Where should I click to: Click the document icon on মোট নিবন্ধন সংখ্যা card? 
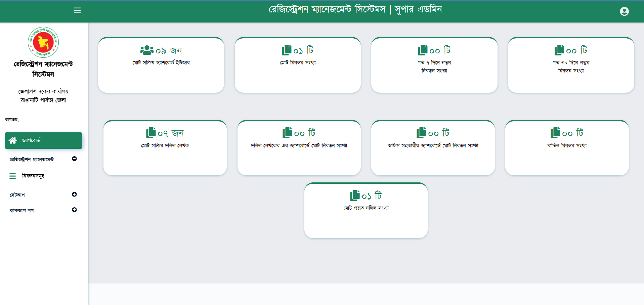click(x=287, y=50)
